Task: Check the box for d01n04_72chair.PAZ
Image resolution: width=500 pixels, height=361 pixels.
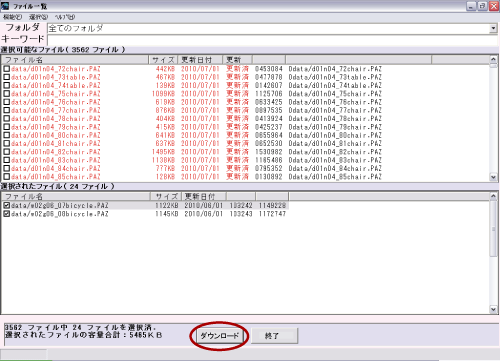Action: coord(6,69)
